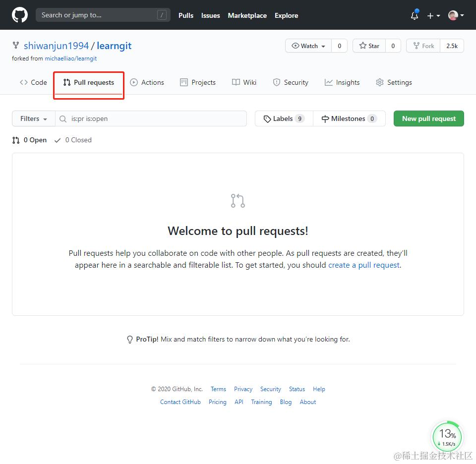Switch to the Insights tab
The image size is (476, 464).
[342, 83]
